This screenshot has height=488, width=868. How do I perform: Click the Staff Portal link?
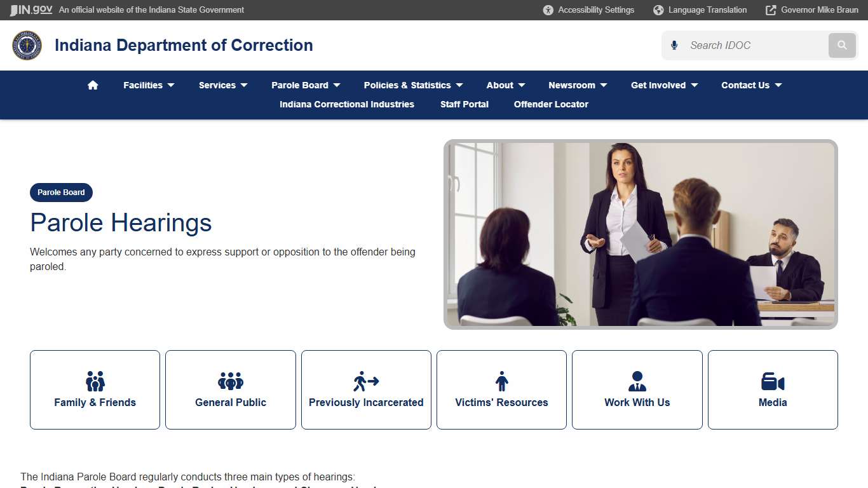tap(464, 104)
